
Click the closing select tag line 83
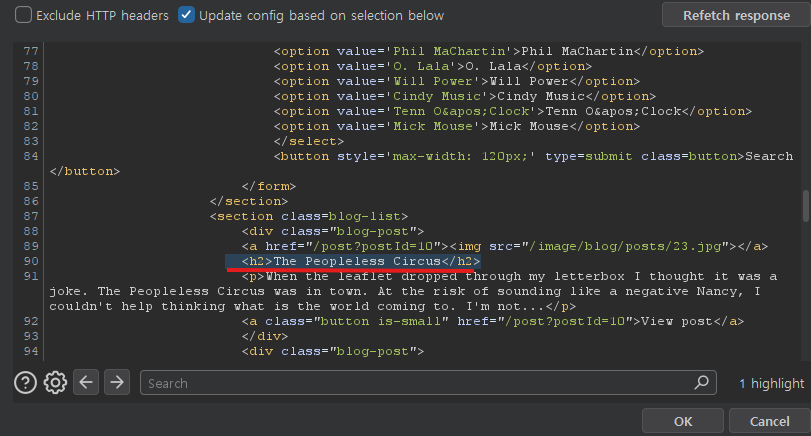309,141
